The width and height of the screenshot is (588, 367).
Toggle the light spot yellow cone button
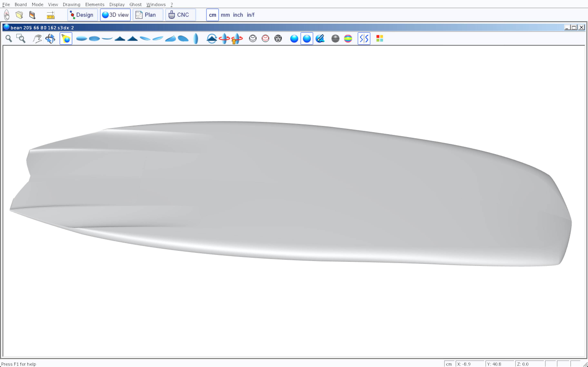click(x=66, y=39)
